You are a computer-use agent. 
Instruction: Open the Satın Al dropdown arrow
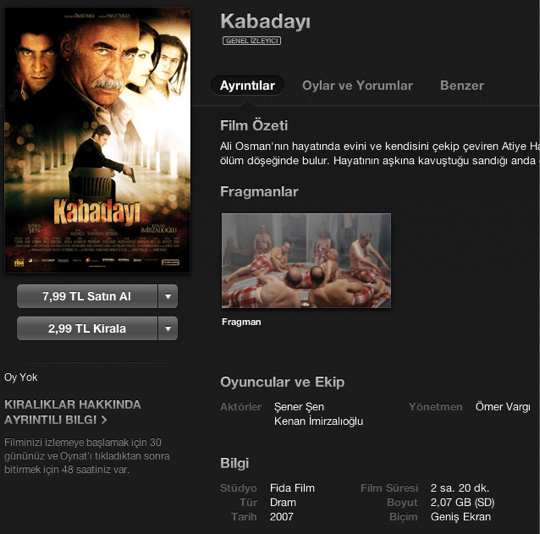pyautogui.click(x=168, y=296)
